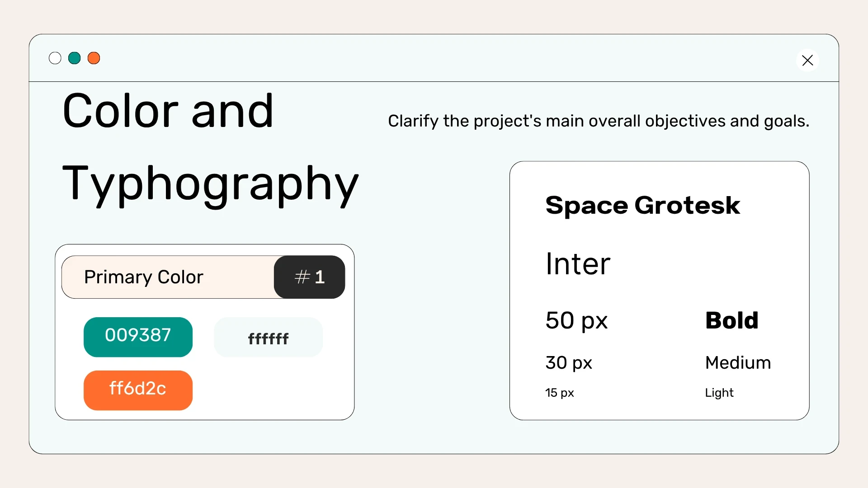868x488 pixels.
Task: Choose the Inter font name
Action: click(x=578, y=264)
